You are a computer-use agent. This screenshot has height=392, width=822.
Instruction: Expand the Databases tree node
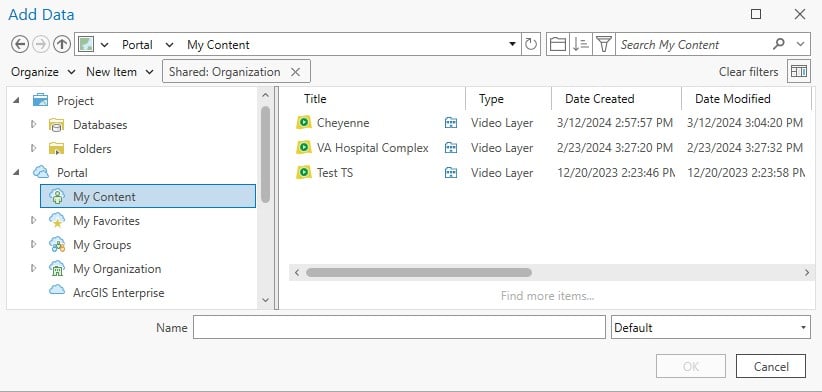tap(34, 124)
